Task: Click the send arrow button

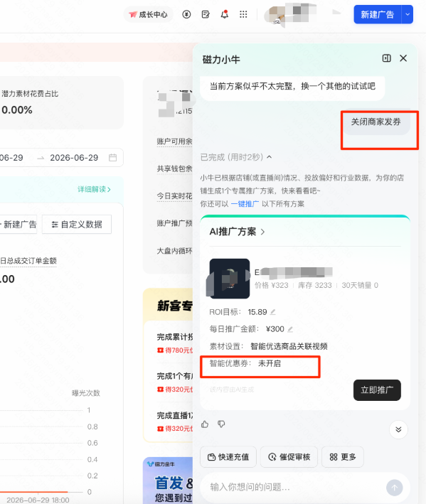Action: pyautogui.click(x=395, y=488)
